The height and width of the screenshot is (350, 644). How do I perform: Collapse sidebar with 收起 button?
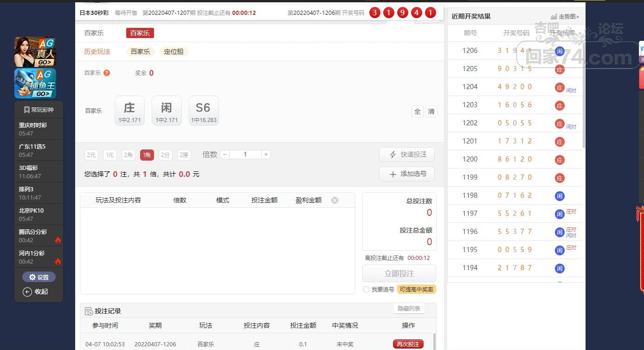pyautogui.click(x=36, y=292)
